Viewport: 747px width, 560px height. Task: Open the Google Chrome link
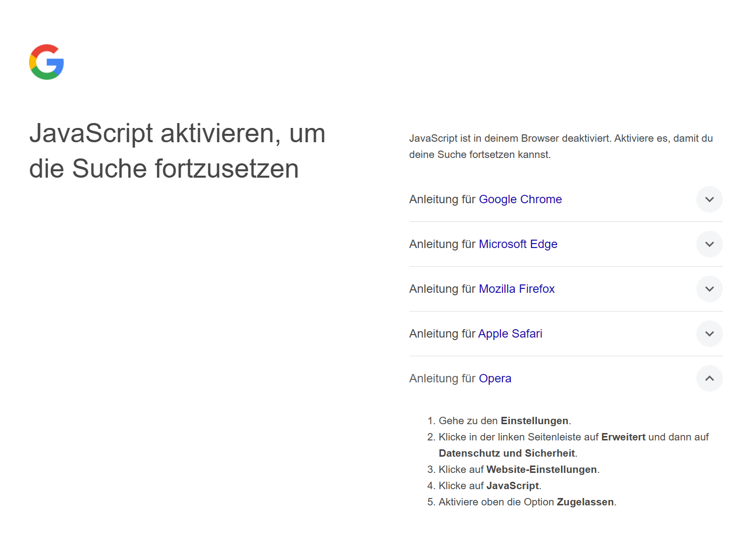tap(520, 199)
